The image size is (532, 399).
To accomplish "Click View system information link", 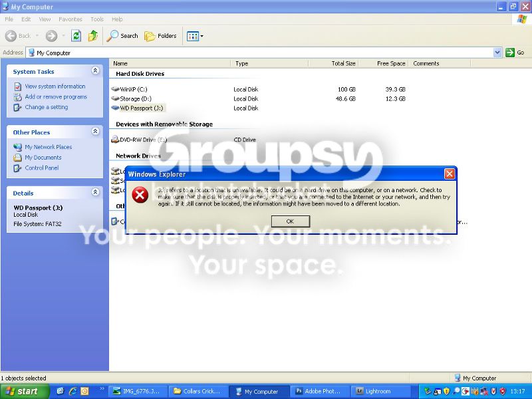I will point(55,86).
